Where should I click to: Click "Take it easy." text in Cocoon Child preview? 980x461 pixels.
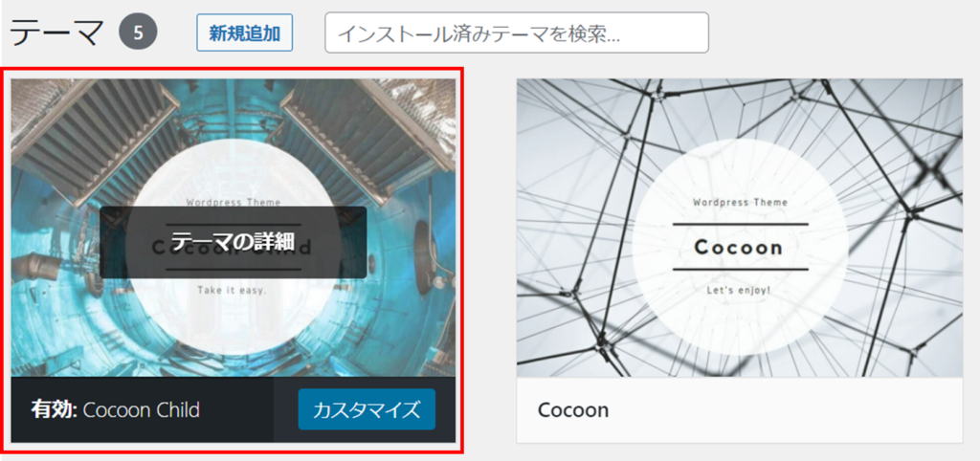point(233,291)
